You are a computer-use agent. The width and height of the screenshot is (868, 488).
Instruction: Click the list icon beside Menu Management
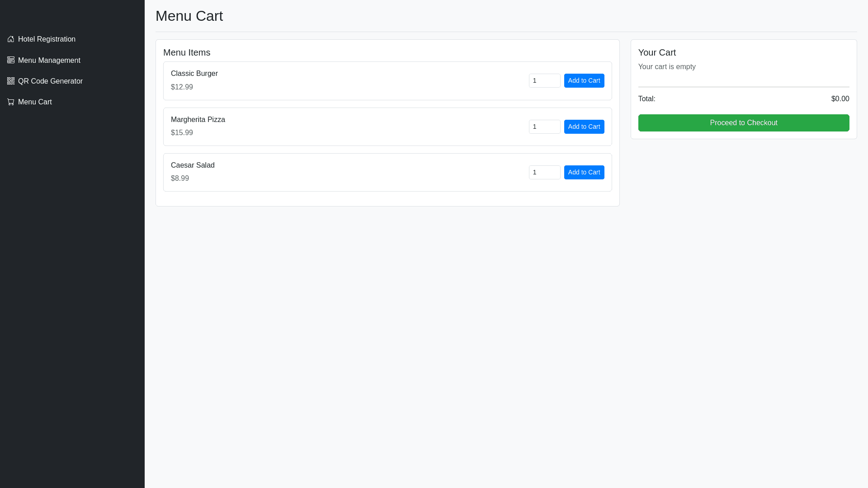11,60
